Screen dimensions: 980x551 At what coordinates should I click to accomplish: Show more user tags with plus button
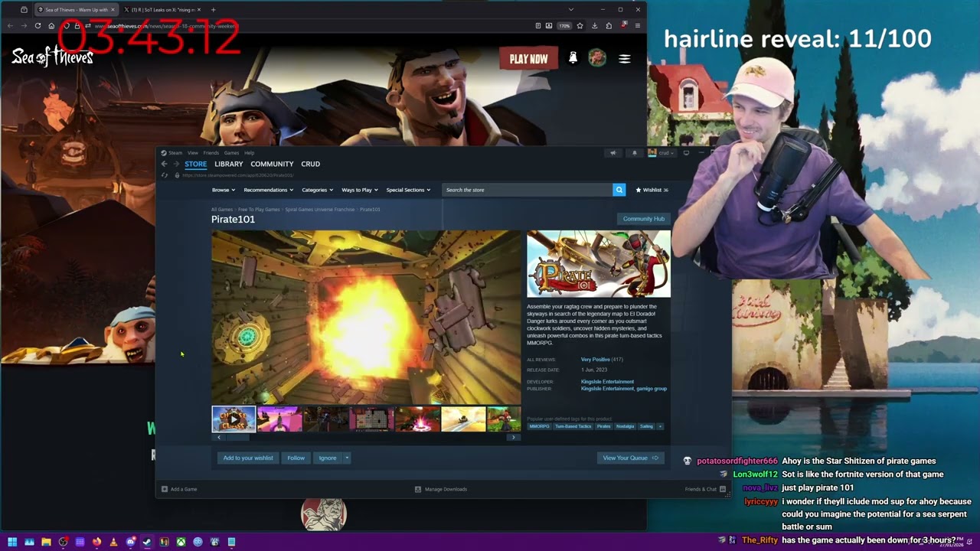660,426
